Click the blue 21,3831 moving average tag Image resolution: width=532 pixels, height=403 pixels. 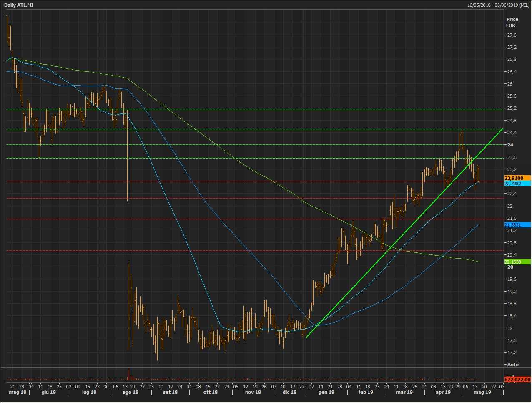[517, 225]
